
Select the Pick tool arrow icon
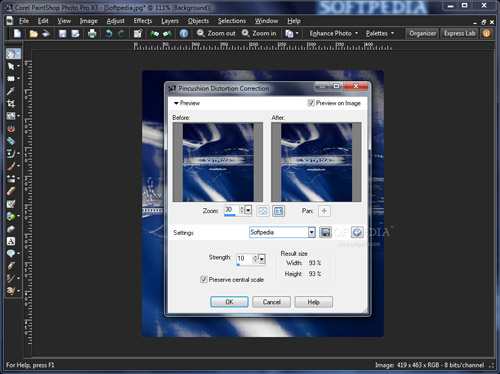point(11,66)
